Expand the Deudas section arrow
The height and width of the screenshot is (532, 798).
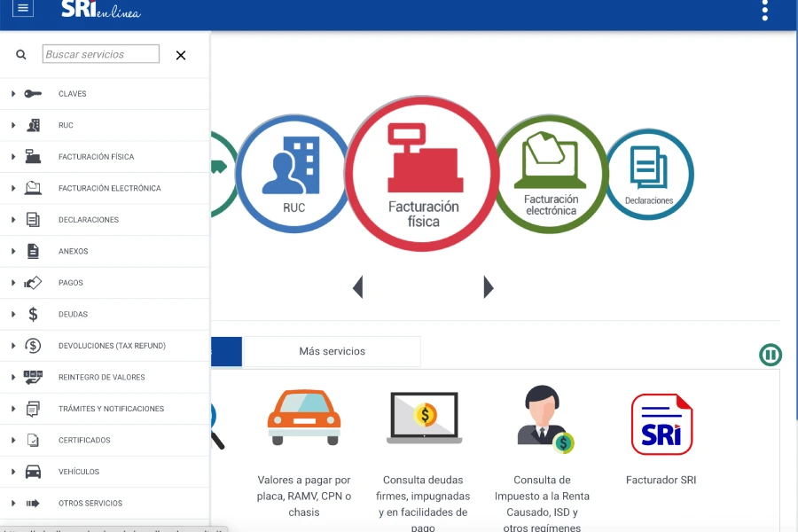13,314
